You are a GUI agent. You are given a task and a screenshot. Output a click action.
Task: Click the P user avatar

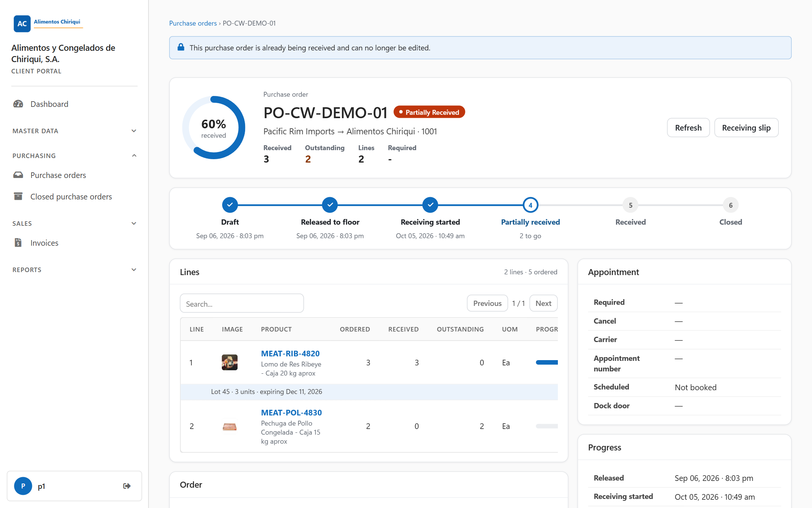(x=23, y=486)
